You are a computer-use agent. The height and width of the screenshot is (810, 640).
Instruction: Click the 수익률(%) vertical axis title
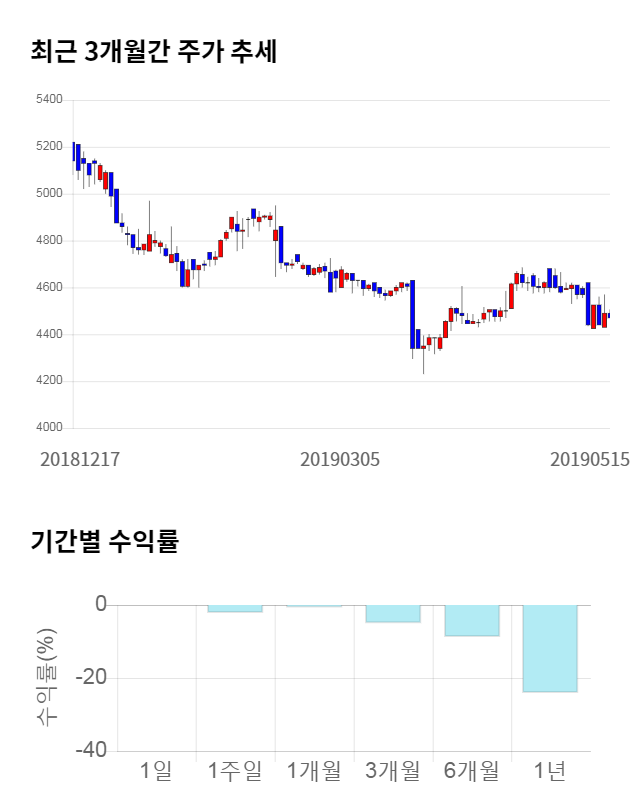pos(46,677)
